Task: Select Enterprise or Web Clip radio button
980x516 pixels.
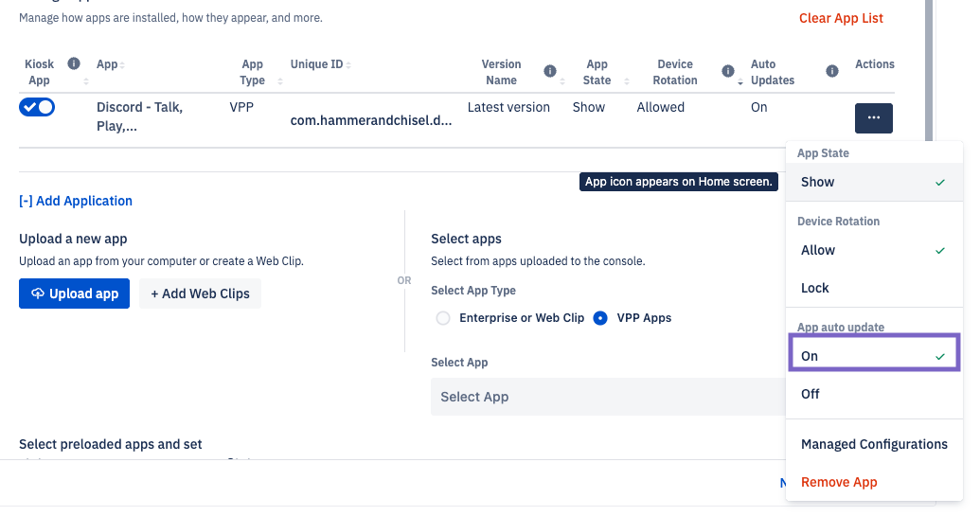Action: 443,318
